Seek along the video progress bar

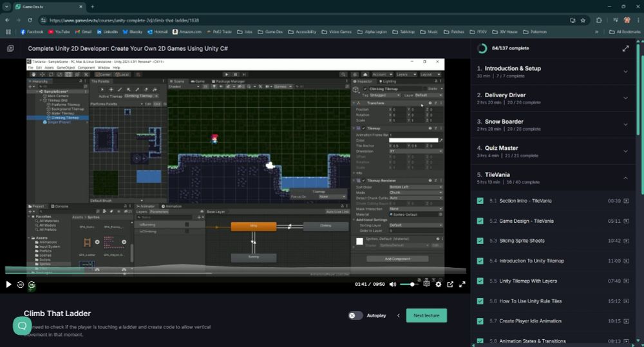click(x=235, y=273)
